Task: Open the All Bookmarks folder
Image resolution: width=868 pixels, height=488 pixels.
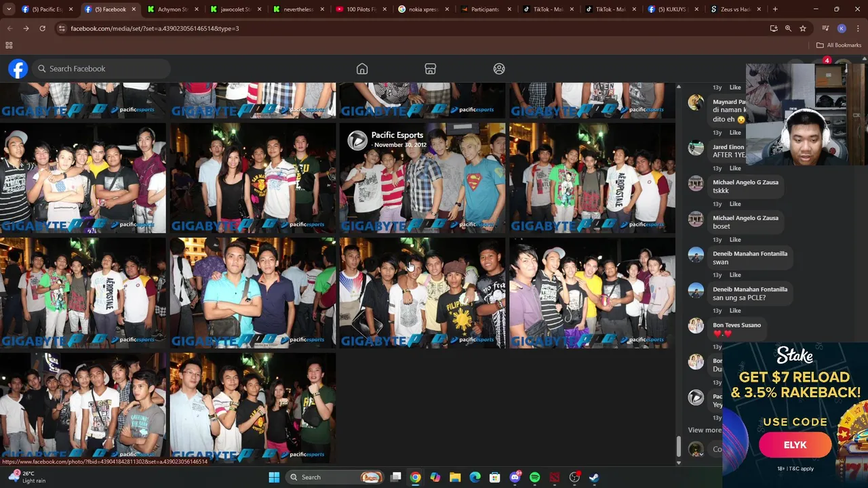Action: [839, 45]
